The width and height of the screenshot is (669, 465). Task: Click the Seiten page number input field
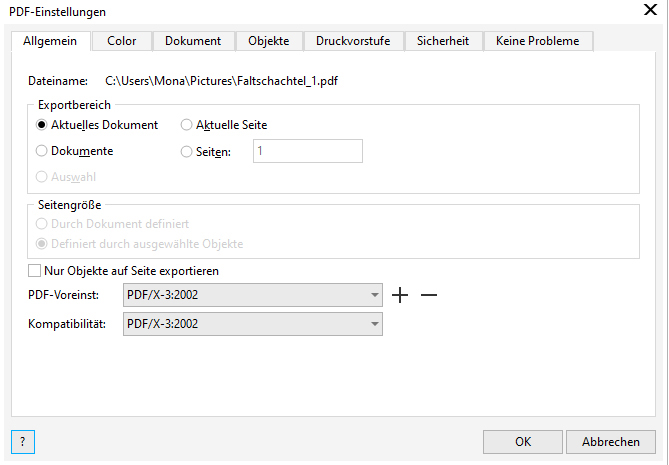[306, 151]
